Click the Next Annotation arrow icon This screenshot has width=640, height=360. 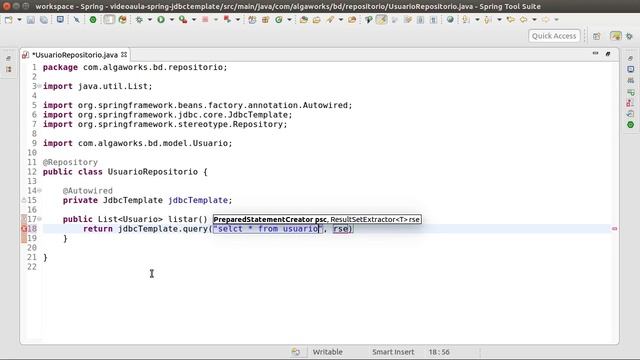[466, 20]
